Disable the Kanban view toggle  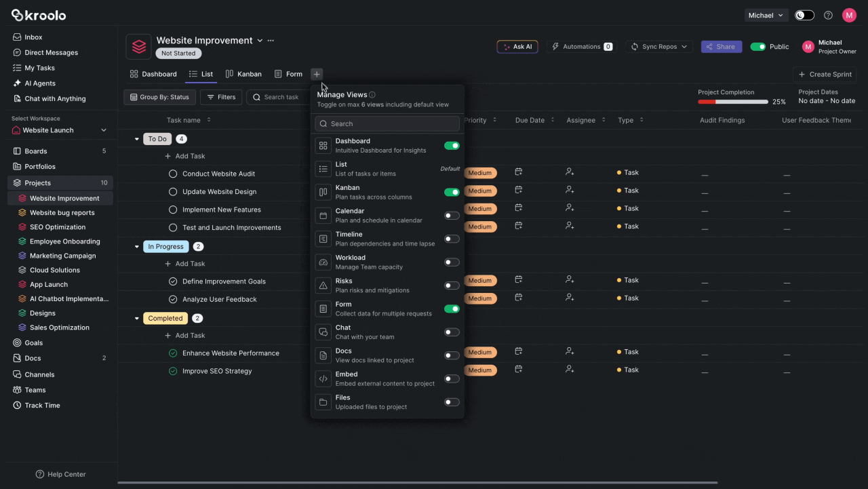[452, 192]
